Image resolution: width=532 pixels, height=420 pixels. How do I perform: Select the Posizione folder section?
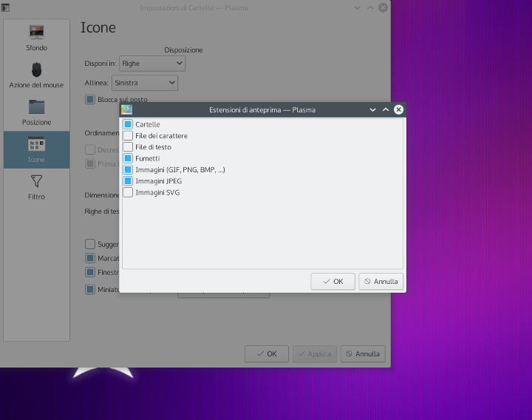point(36,112)
